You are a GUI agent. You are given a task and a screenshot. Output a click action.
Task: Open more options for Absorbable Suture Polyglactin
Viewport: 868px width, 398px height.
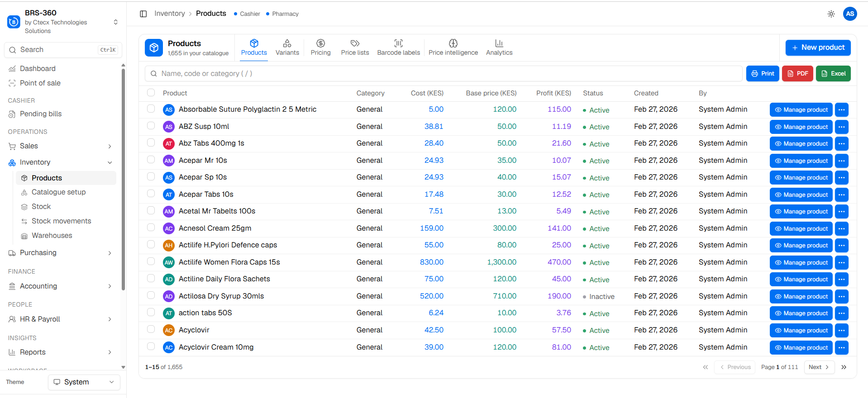tap(842, 110)
